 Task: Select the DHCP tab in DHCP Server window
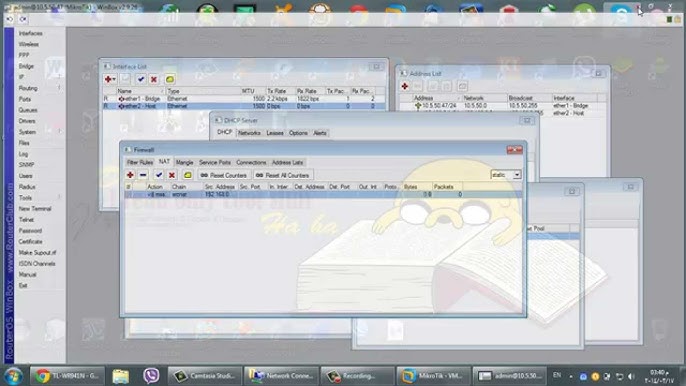coord(224,132)
